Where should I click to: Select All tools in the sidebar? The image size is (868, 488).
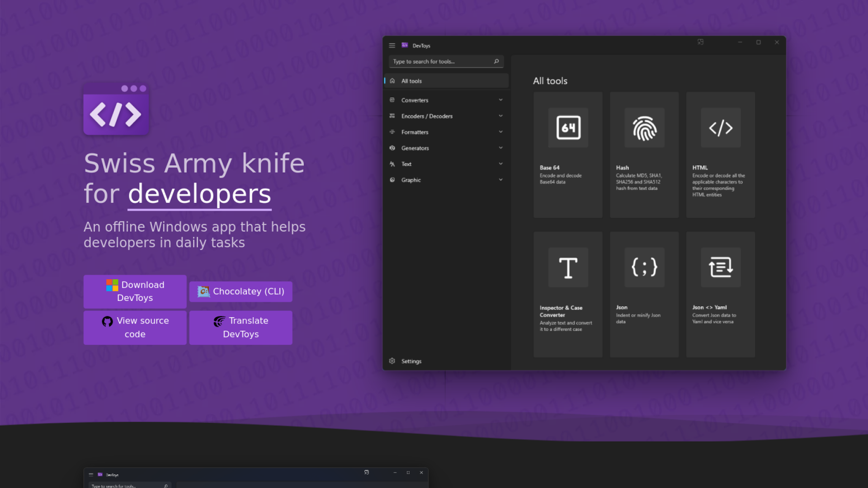coord(447,81)
